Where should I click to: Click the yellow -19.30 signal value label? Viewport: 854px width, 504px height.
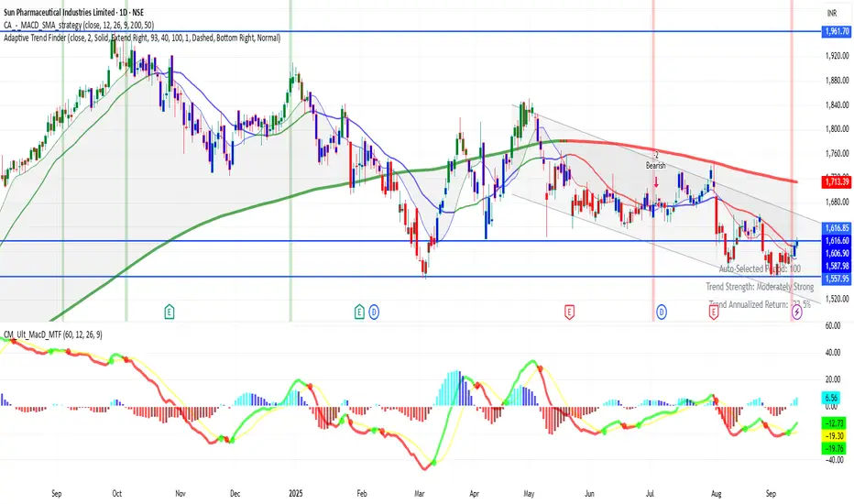tap(834, 436)
